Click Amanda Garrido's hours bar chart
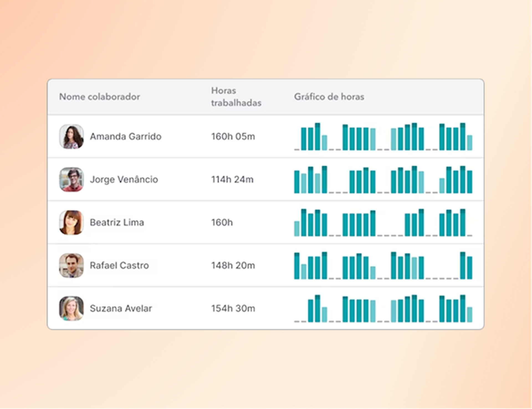532x409 pixels. click(383, 137)
